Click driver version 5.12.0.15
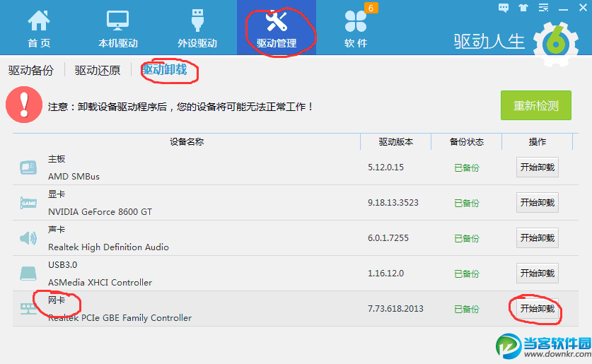Image resolution: width=592 pixels, height=364 pixels. tap(386, 167)
